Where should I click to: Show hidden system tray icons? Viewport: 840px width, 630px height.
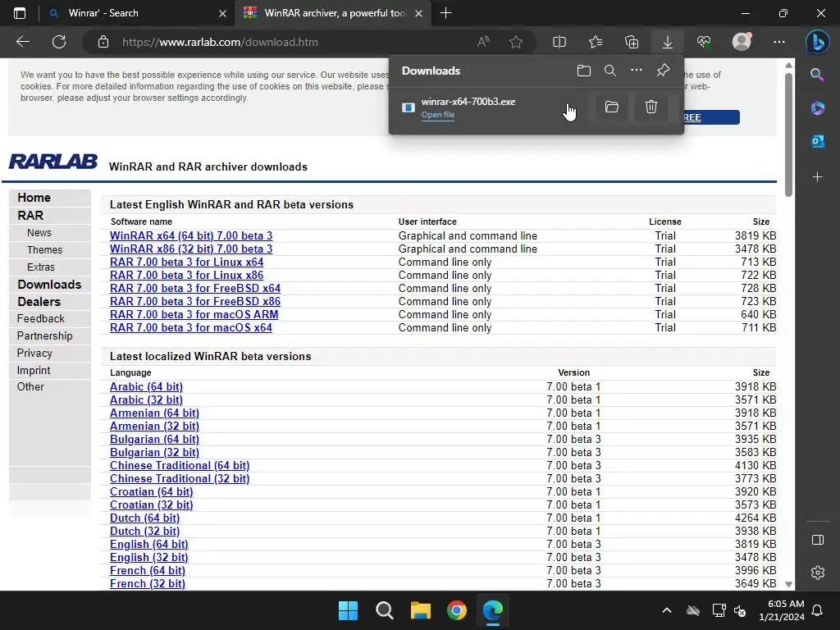[666, 610]
